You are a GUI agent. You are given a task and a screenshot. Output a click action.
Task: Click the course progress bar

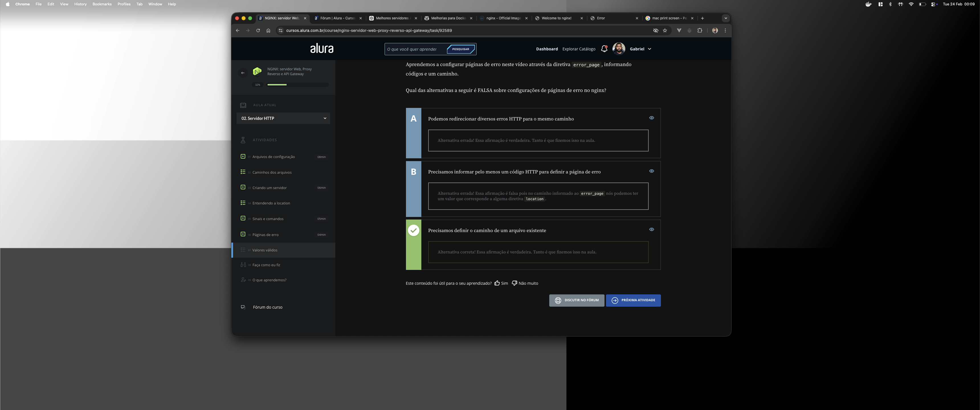297,85
